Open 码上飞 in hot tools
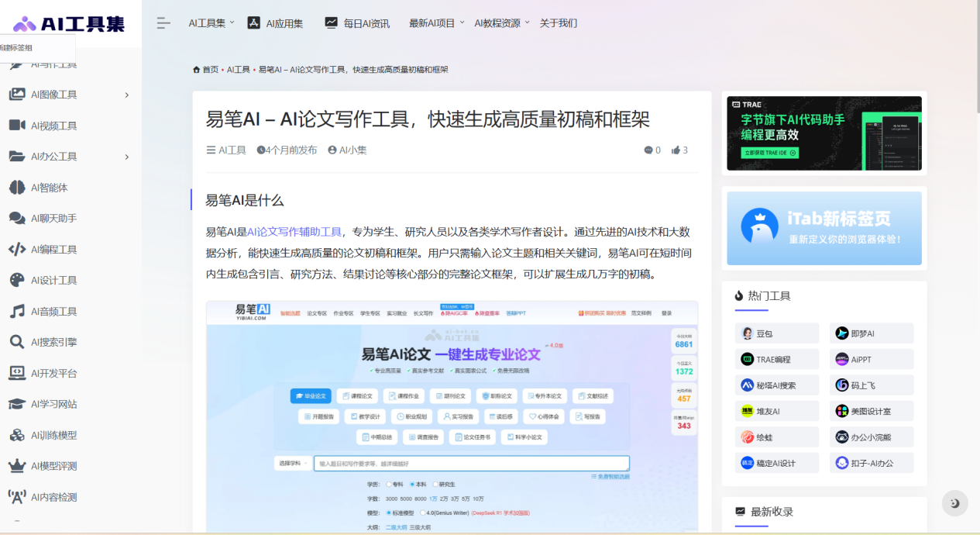The height and width of the screenshot is (535, 980). pyautogui.click(x=872, y=385)
